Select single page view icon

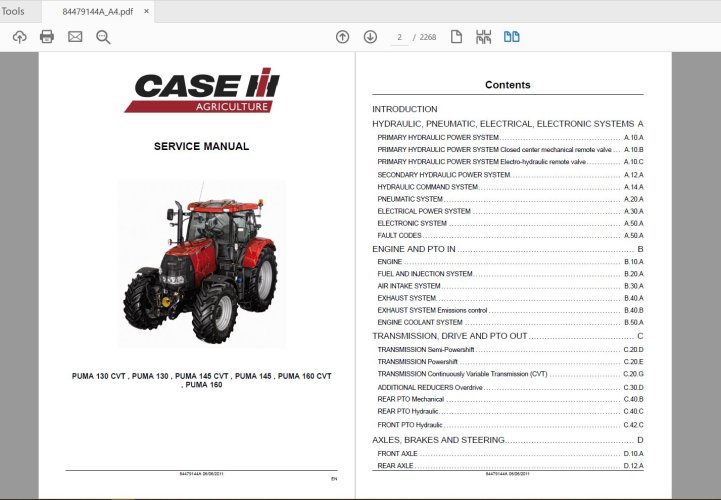click(456, 37)
